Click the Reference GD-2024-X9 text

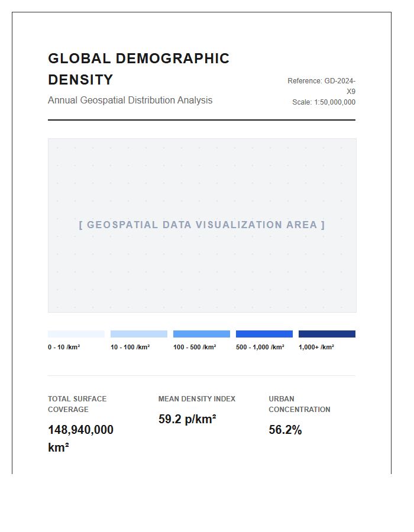click(x=321, y=86)
